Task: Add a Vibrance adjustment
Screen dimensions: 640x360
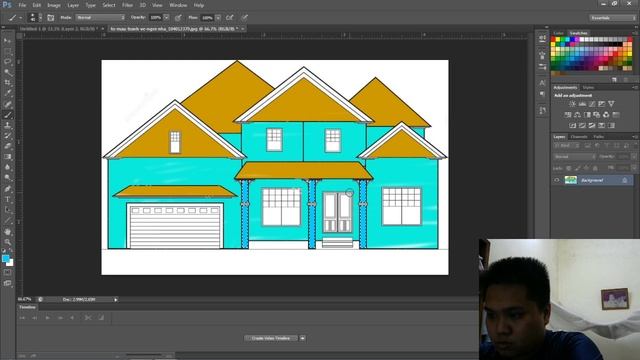Action: pyautogui.click(x=611, y=104)
